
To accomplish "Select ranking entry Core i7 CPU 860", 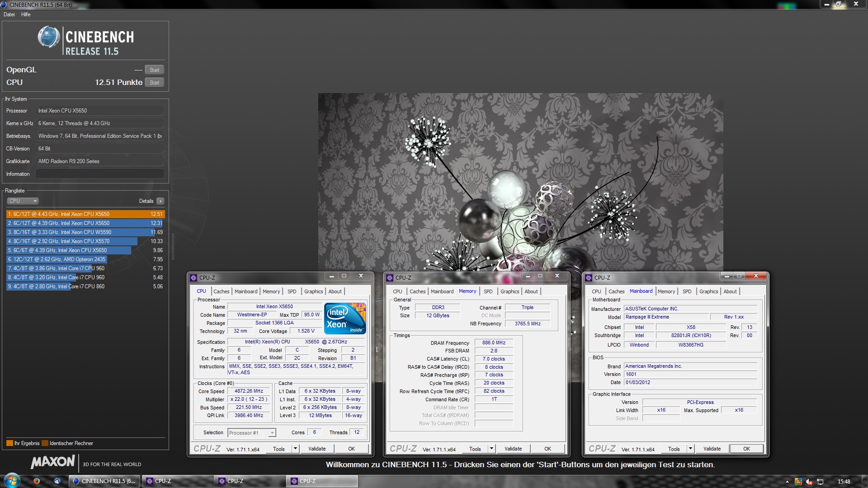I will 85,286.
